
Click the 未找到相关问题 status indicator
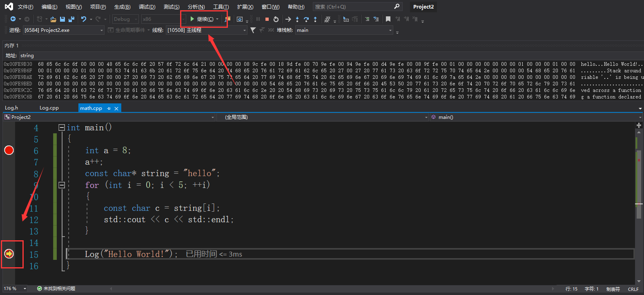(x=56, y=288)
